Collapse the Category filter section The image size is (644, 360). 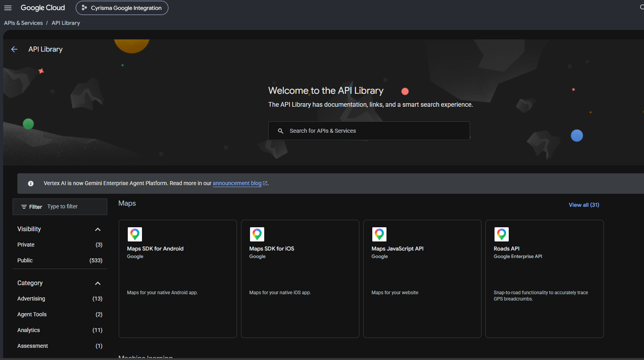click(x=98, y=283)
